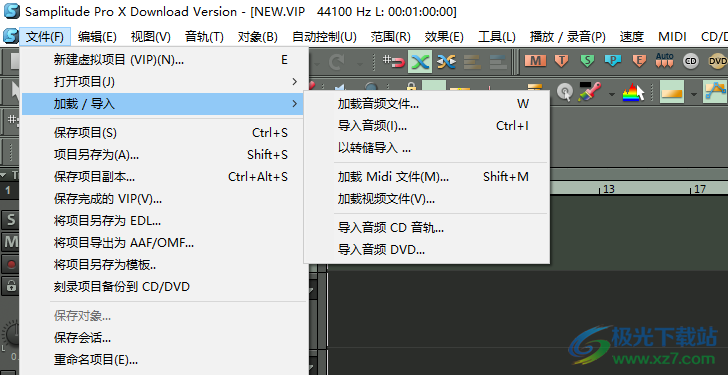Open the 自动控制(U) menu
Screen dimensions: 728x375
[x=325, y=36]
